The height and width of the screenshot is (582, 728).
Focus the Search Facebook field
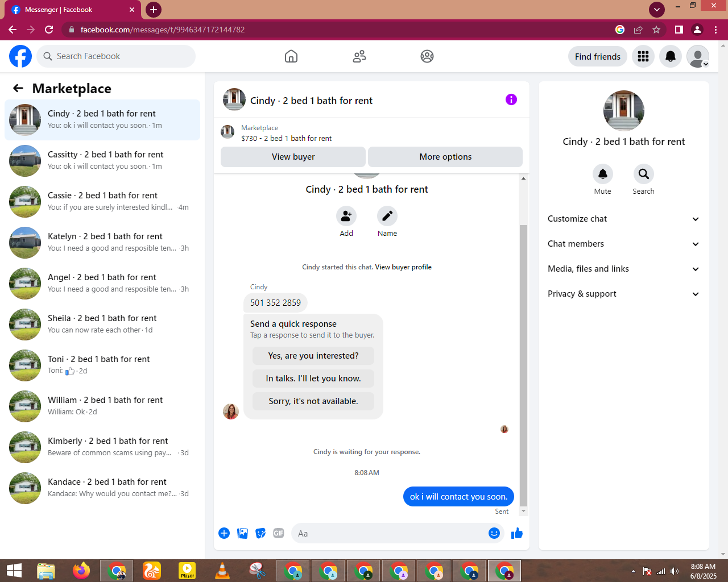(x=116, y=56)
